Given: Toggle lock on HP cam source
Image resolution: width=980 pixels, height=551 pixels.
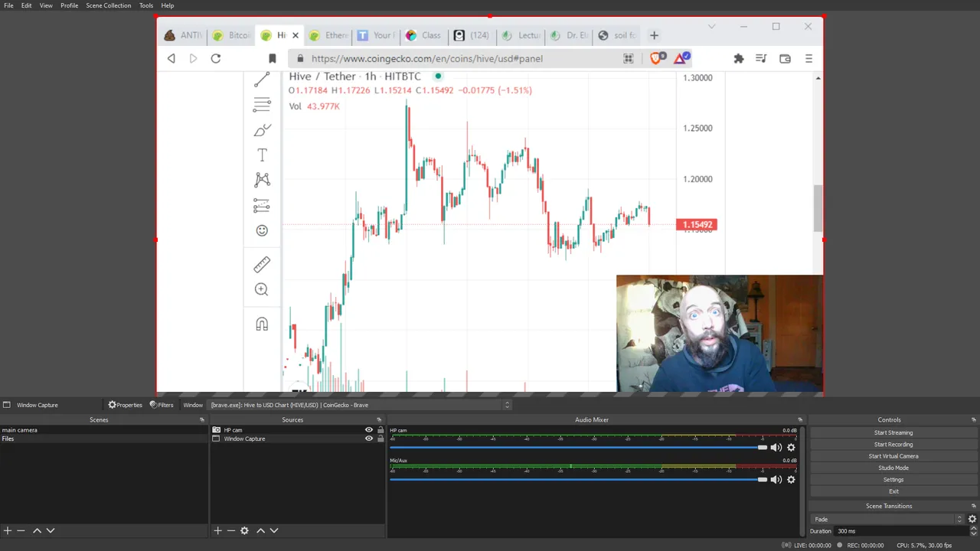Looking at the screenshot, I should [x=381, y=430].
